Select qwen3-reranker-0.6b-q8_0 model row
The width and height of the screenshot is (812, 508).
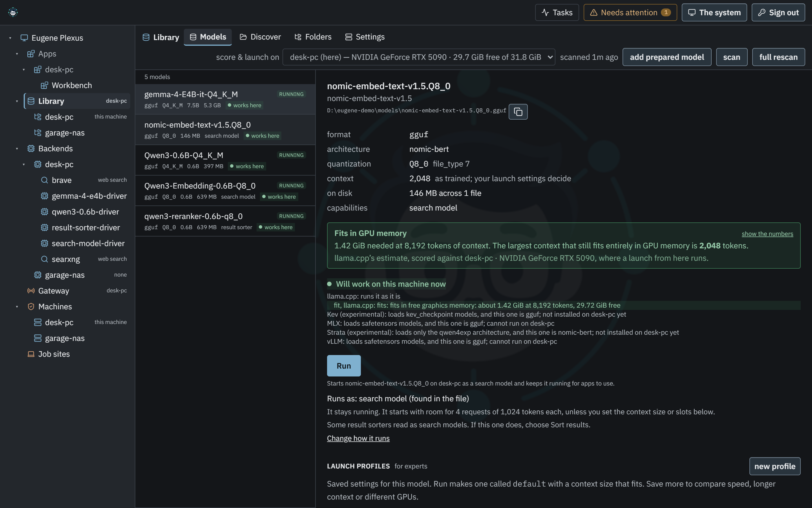pyautogui.click(x=225, y=222)
